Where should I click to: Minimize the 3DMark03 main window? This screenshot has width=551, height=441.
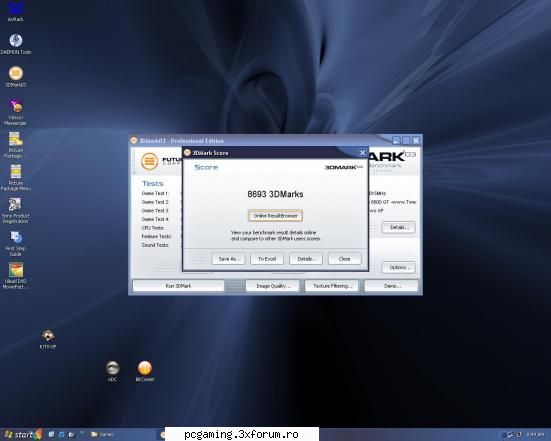[x=396, y=141]
